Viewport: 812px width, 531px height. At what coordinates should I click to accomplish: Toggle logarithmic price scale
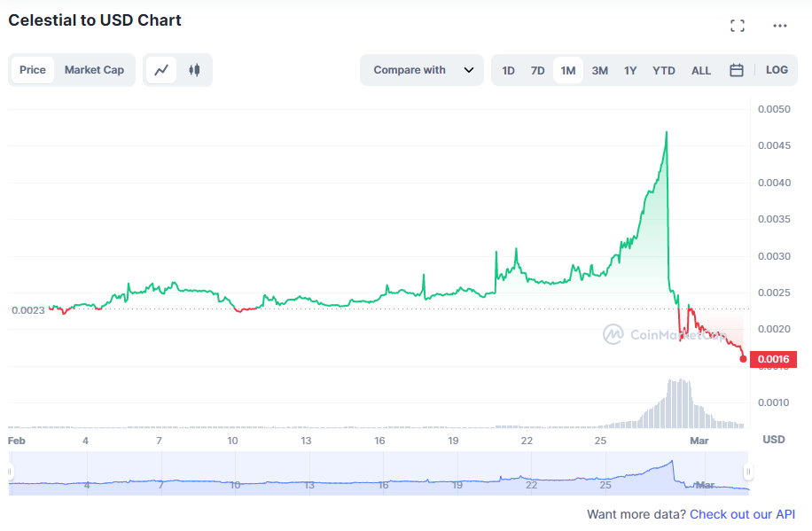[x=777, y=70]
